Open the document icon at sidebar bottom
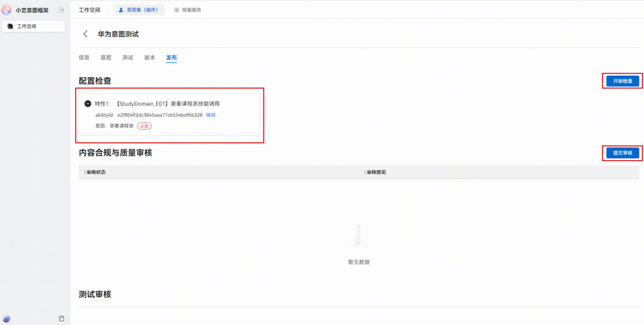Screen dimensions: 644x325 tap(61, 319)
